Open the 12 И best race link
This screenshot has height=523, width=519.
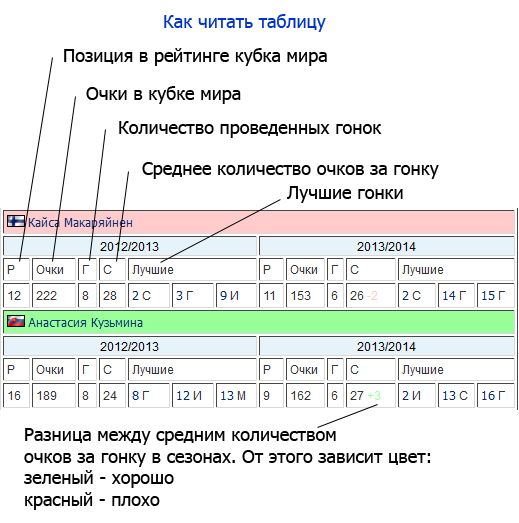[189, 396]
